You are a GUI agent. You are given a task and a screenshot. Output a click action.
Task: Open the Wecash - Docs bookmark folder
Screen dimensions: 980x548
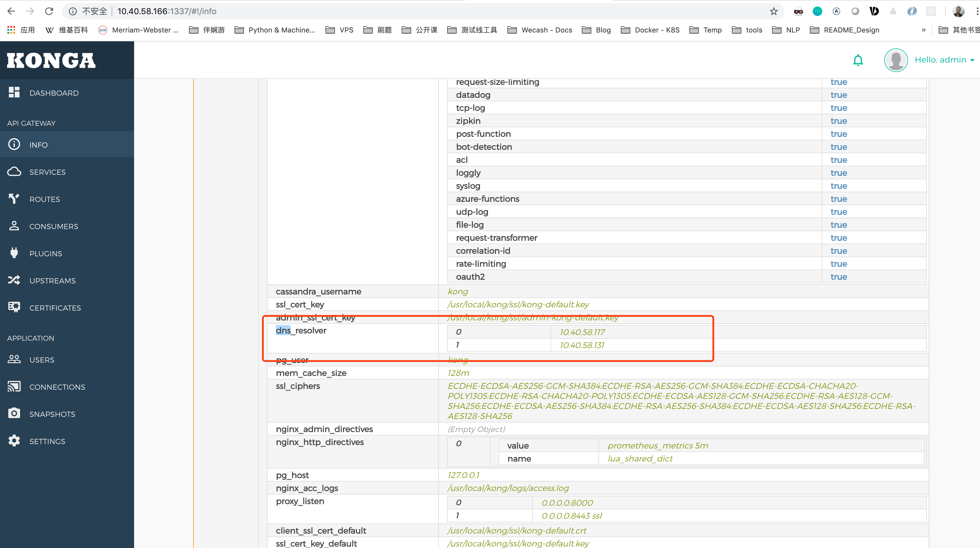click(540, 30)
